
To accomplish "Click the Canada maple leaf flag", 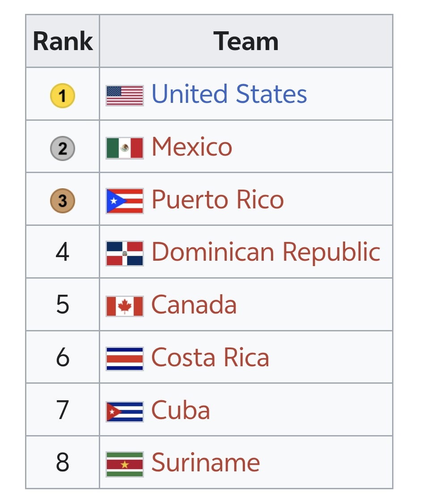I will pos(125,306).
